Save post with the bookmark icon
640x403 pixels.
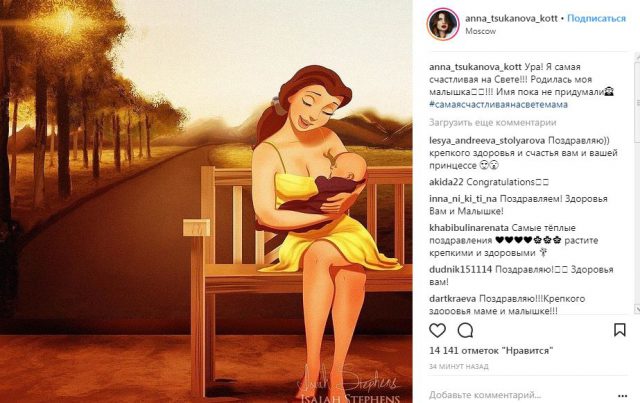[x=620, y=330]
